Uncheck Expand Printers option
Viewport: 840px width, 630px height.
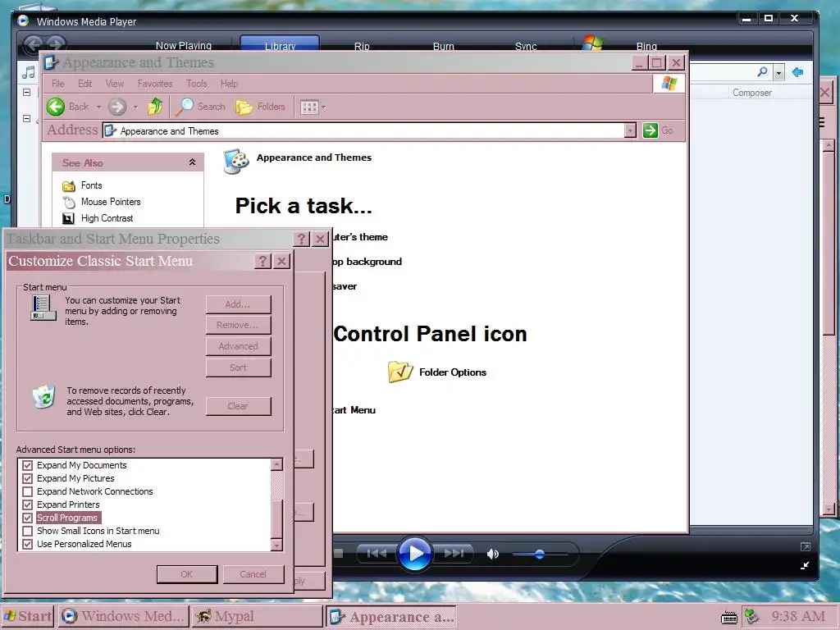[27, 504]
